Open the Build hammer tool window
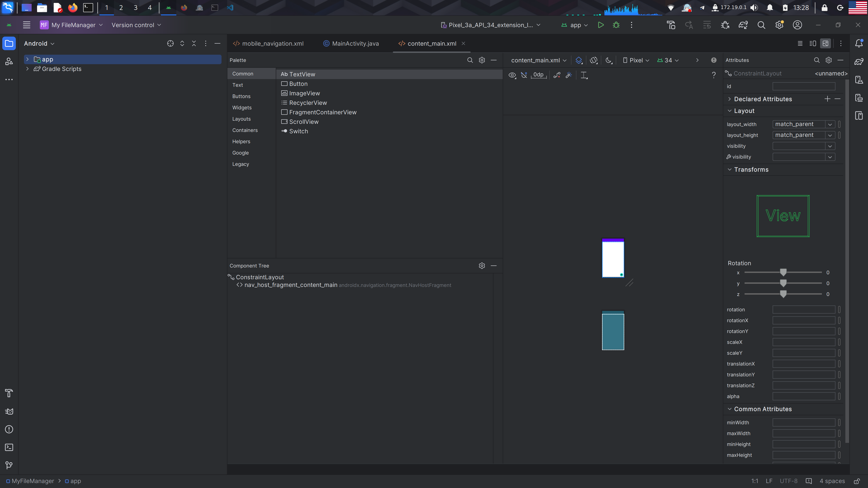The height and width of the screenshot is (488, 868). (x=9, y=393)
